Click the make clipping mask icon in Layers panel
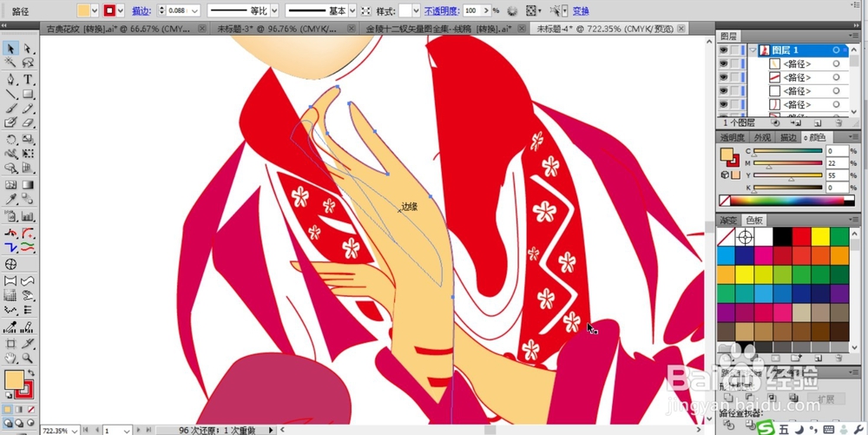Image resolution: width=868 pixels, height=435 pixels. click(775, 123)
